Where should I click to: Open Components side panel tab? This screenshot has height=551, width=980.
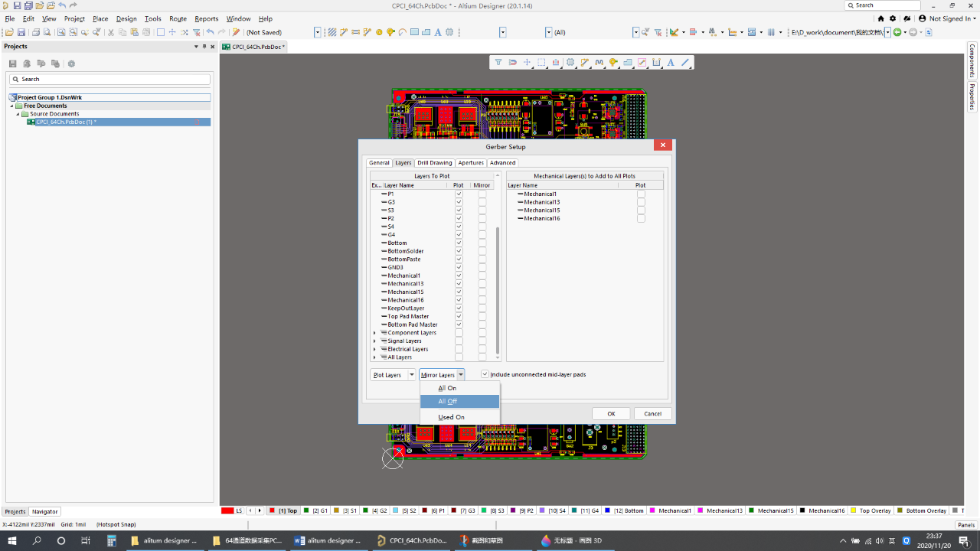972,60
